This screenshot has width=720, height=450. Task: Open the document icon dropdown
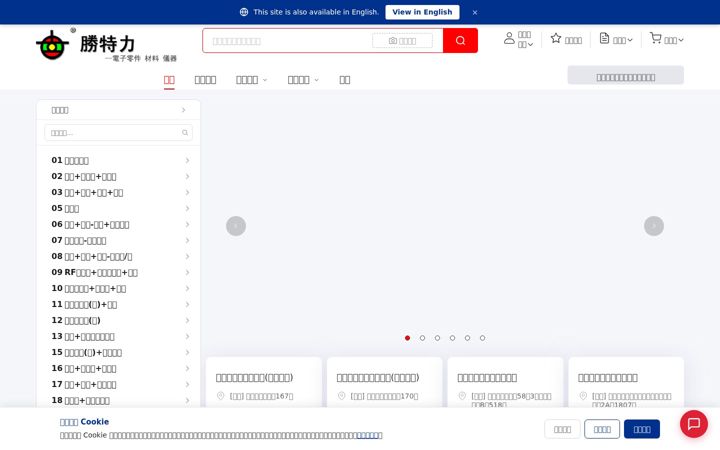coord(616,39)
